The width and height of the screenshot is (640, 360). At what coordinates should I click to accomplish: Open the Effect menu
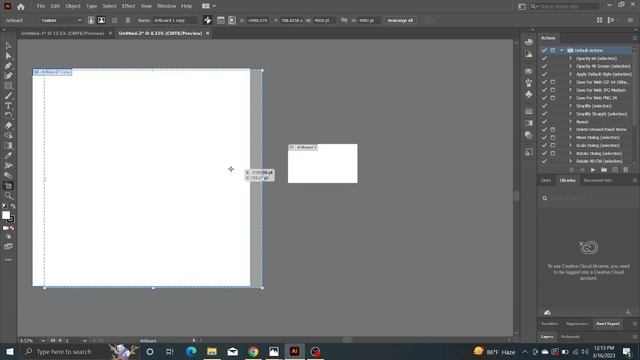coord(128,6)
